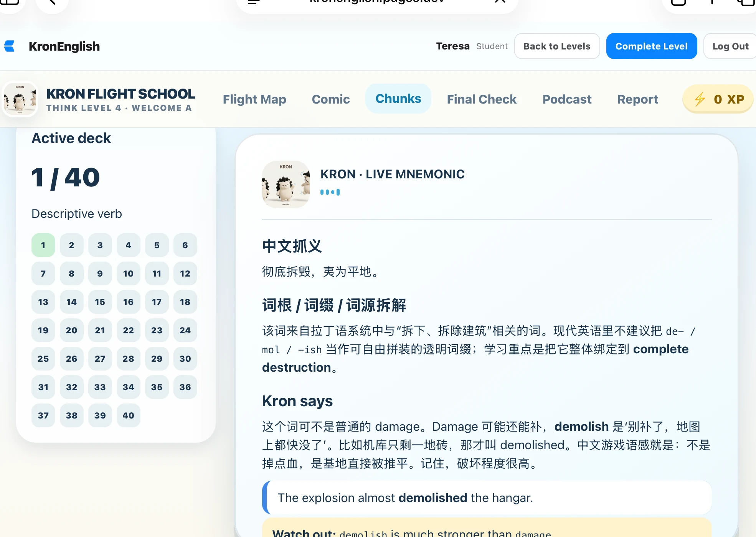
Task: Select deck card 16
Action: pyautogui.click(x=129, y=302)
